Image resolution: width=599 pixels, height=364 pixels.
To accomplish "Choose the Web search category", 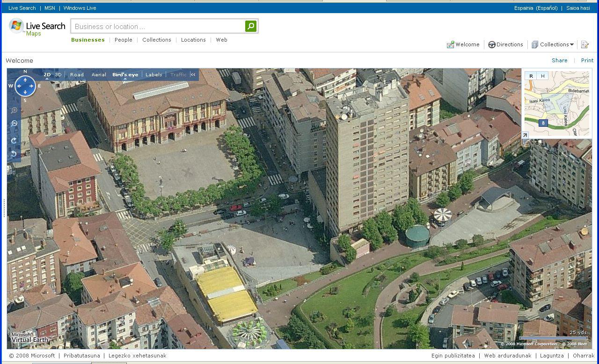I will coord(221,40).
